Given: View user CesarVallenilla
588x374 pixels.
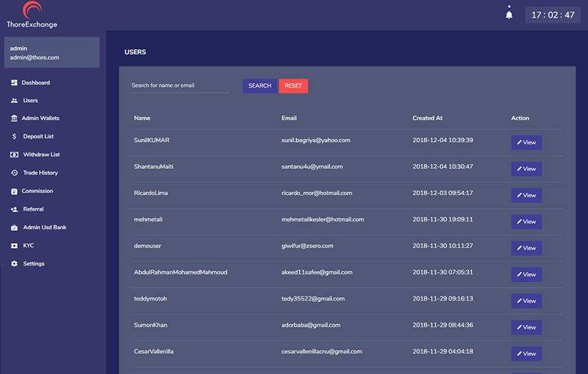Looking at the screenshot, I should click(526, 354).
